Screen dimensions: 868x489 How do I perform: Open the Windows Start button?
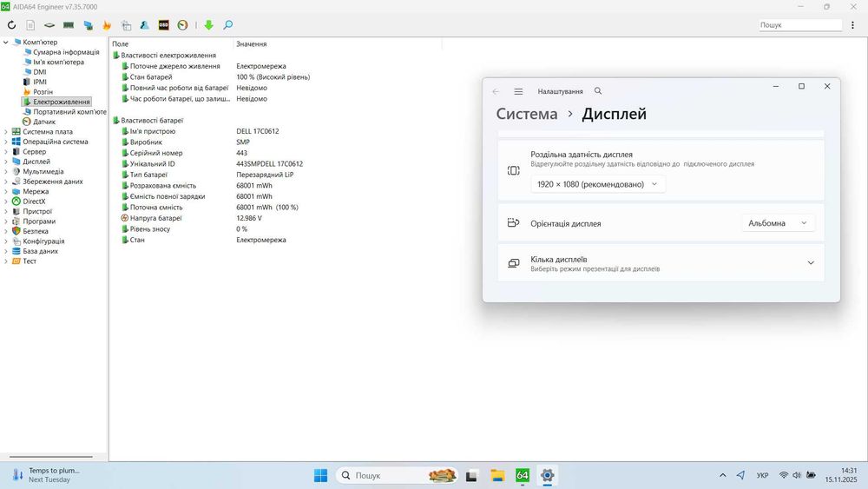point(320,475)
